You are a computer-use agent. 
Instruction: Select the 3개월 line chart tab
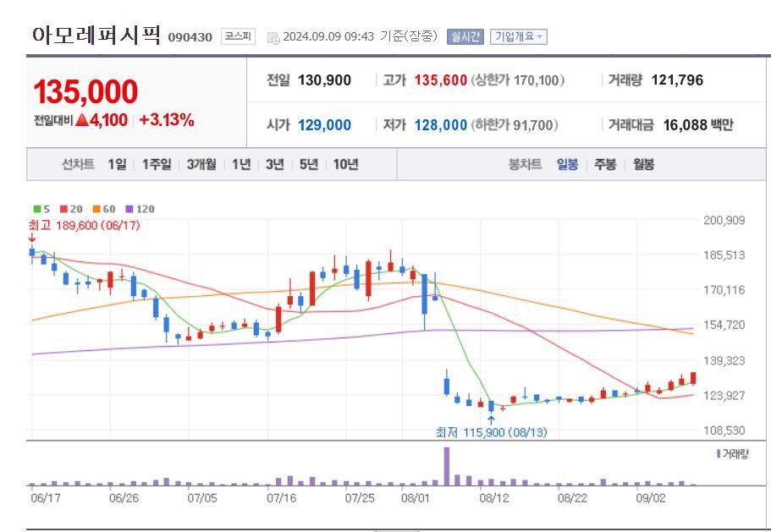(201, 164)
